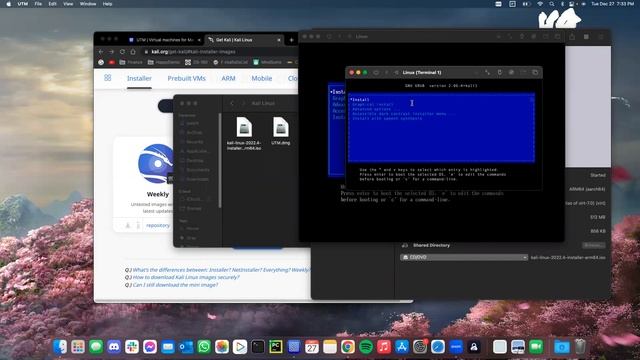Open Safari from the Dock
This screenshot has height=360, width=640.
(x=438, y=347)
